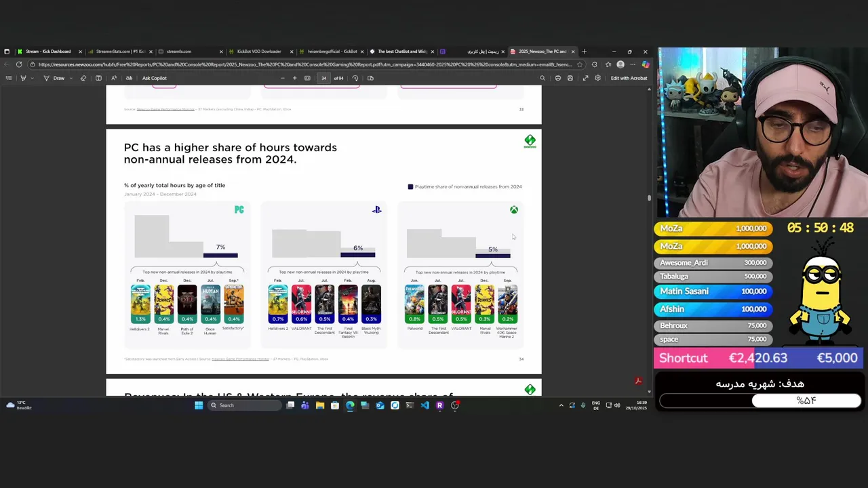Image resolution: width=868 pixels, height=488 pixels.
Task: Switch to heisenbergofficial - KickBot tab
Action: point(332,52)
